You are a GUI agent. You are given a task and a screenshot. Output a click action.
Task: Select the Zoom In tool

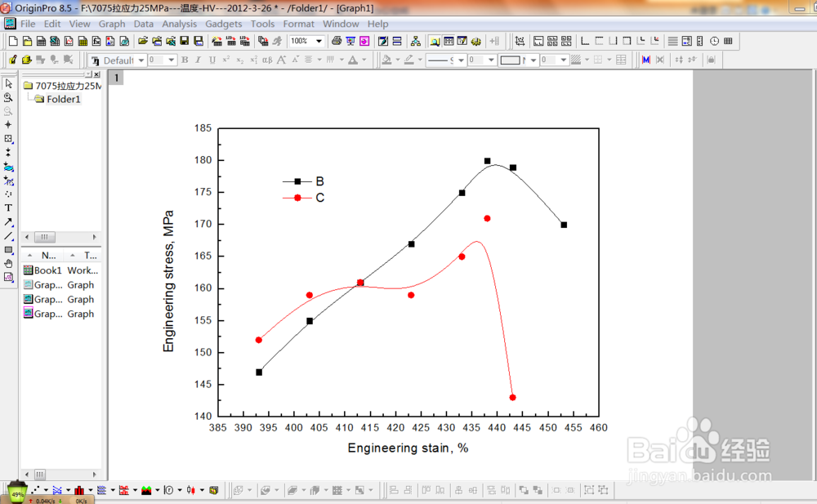[8, 97]
